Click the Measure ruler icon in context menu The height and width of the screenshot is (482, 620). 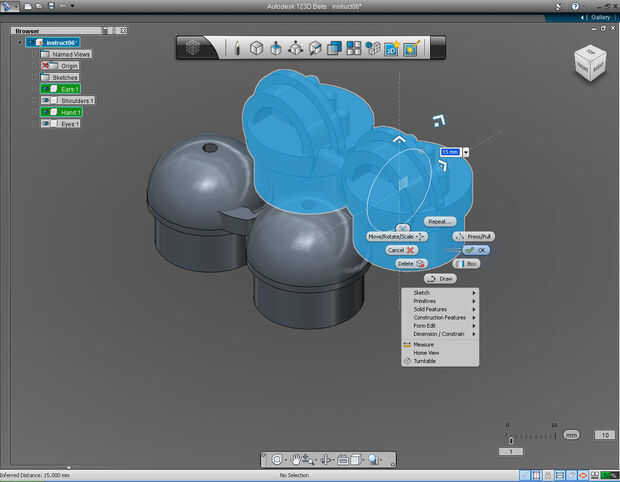tap(407, 345)
